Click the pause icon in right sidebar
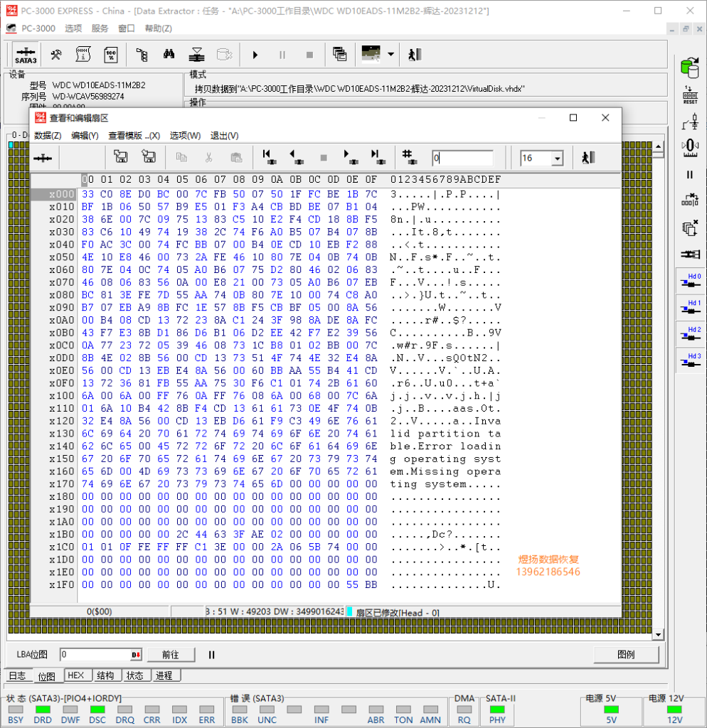Image resolution: width=707 pixels, height=728 pixels. click(x=690, y=175)
